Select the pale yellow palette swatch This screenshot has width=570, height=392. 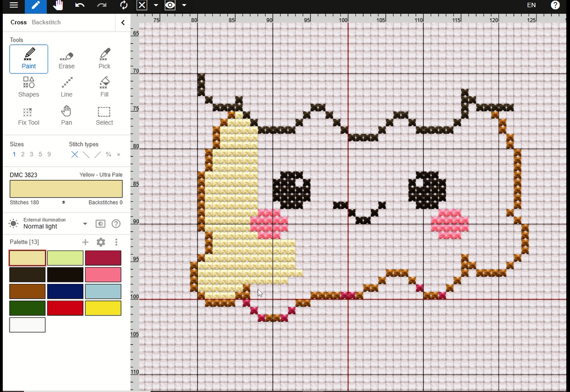pyautogui.click(x=27, y=258)
